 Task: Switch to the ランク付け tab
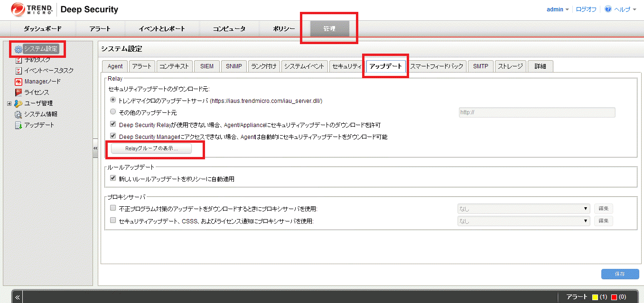click(264, 66)
